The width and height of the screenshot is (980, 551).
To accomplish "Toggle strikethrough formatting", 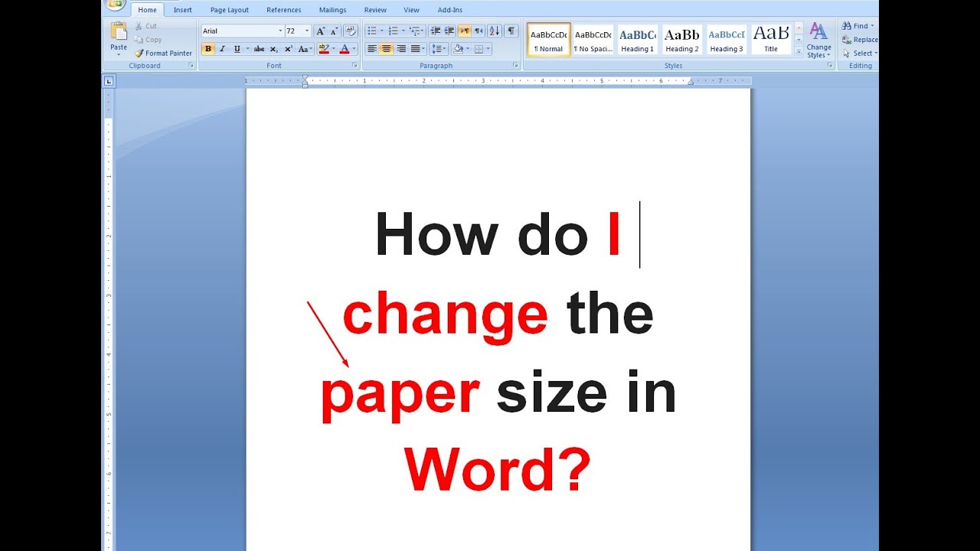I will 259,49.
